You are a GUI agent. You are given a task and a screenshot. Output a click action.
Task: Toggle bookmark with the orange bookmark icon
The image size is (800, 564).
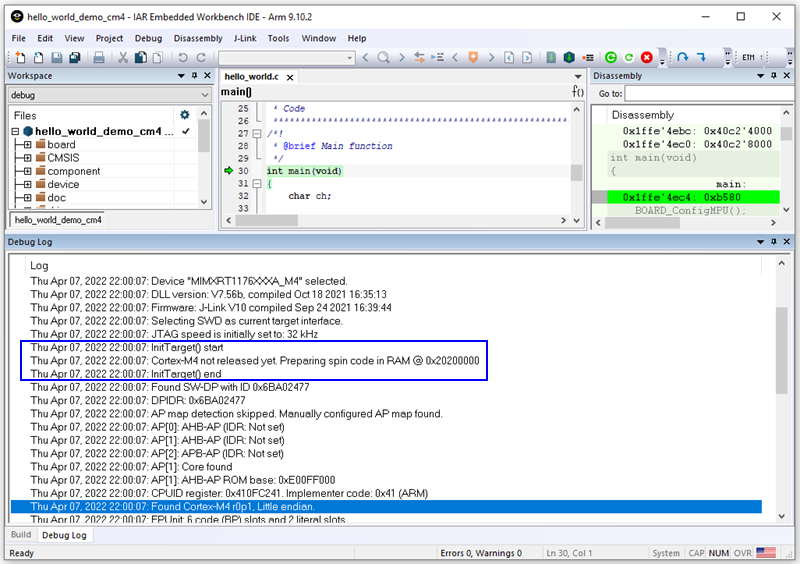click(473, 57)
